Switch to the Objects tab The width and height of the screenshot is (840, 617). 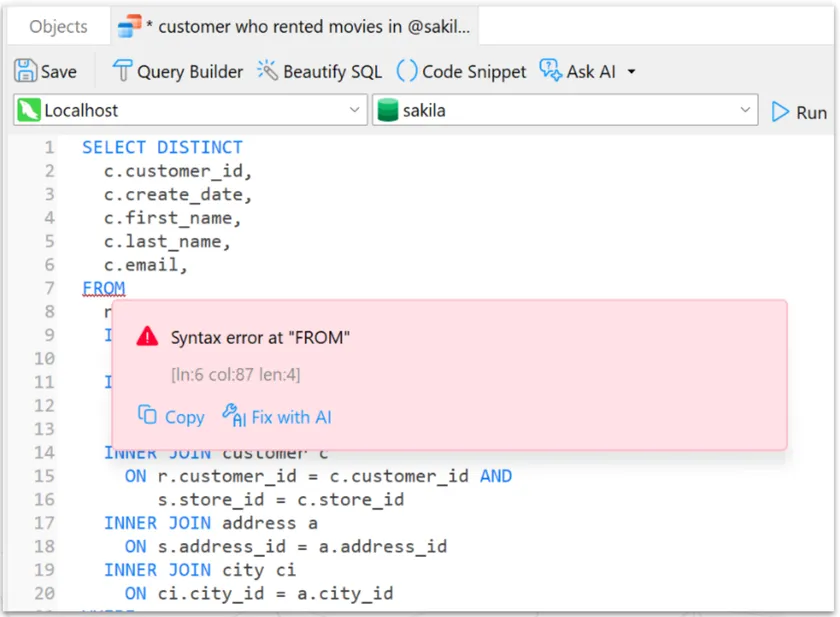[x=58, y=26]
